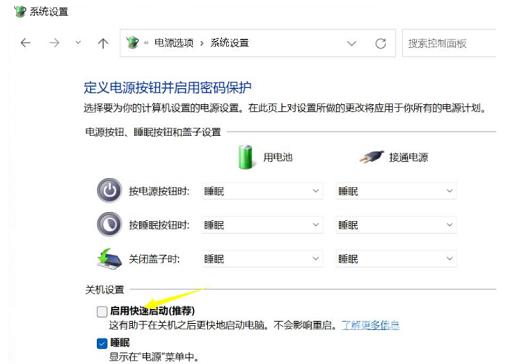
Task: Click the 电源按钮、睡眠按钮和盖子设置 section label
Action: (153, 132)
